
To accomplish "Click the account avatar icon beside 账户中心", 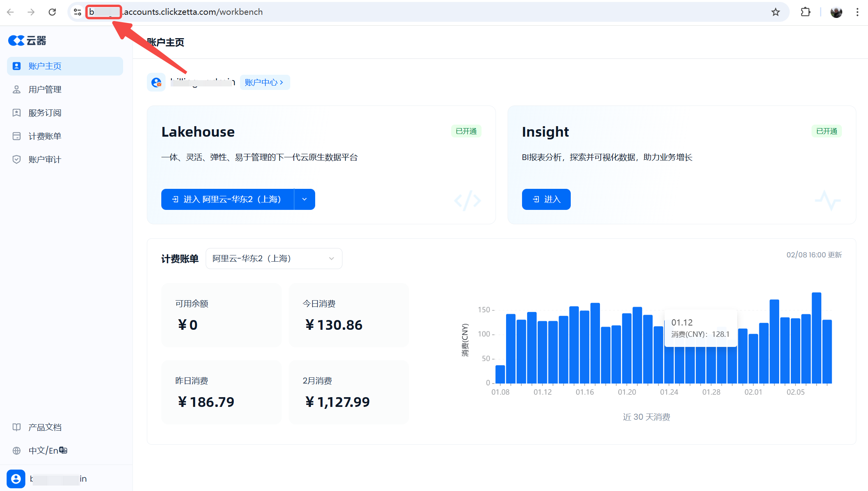I will pos(156,83).
